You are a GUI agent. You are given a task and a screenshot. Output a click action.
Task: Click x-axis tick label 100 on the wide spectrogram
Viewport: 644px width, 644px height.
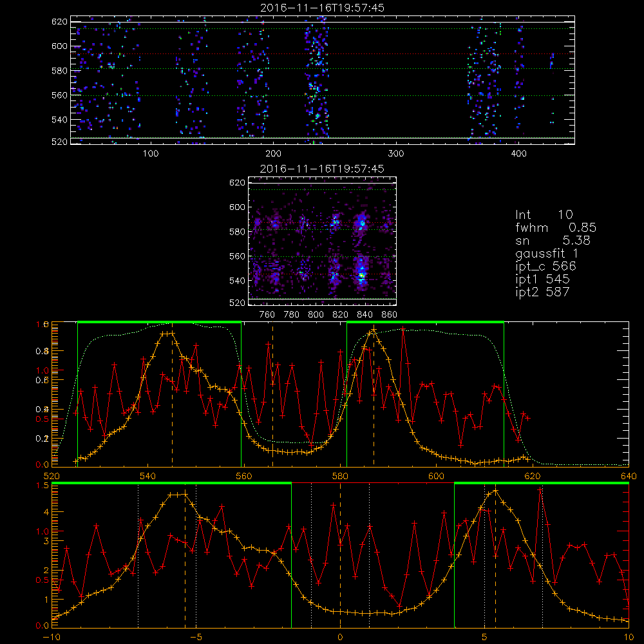click(151, 154)
